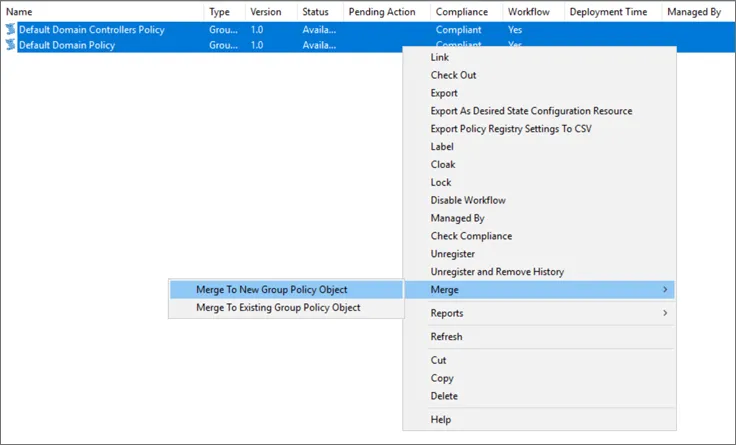Select Export Policy Registry Settings To CSV

(511, 129)
